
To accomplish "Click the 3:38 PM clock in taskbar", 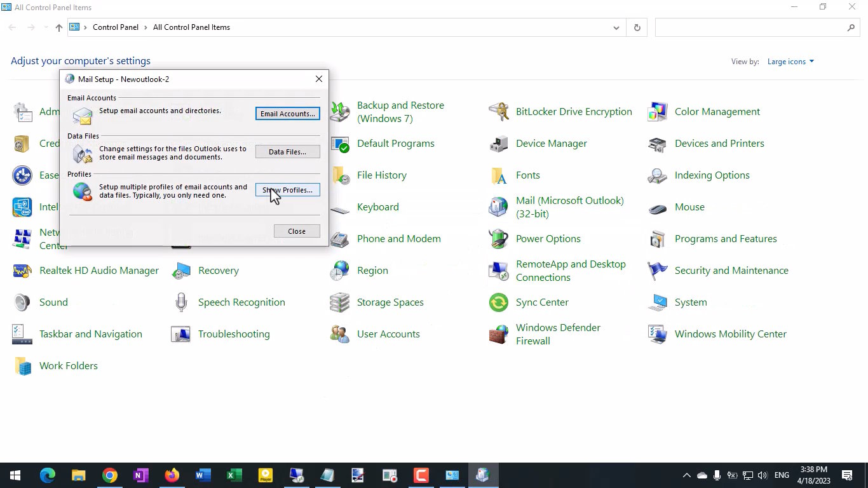I will point(814,470).
